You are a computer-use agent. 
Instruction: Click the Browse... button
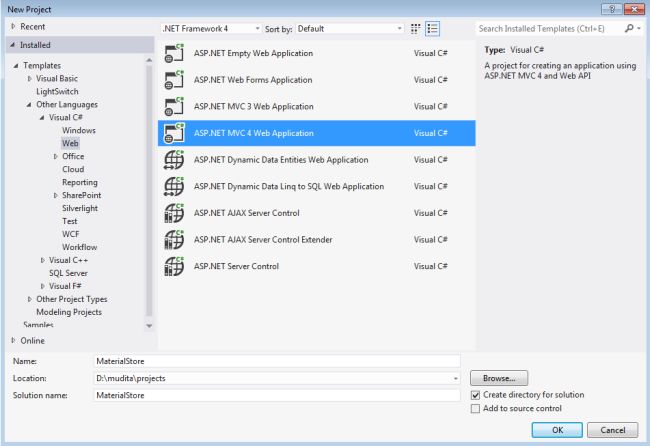[499, 378]
